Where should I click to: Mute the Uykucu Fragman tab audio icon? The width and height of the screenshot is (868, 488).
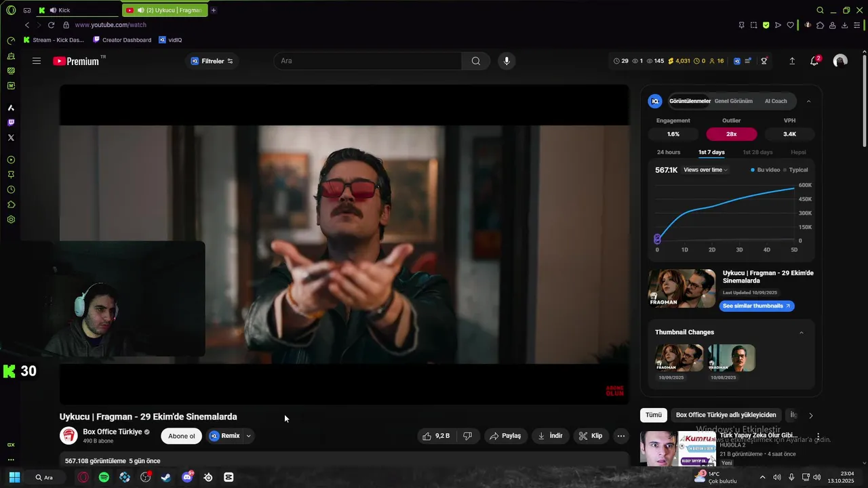(140, 10)
